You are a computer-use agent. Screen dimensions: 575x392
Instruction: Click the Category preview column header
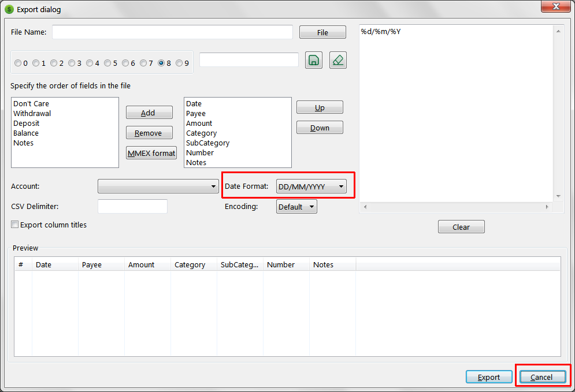(x=194, y=264)
